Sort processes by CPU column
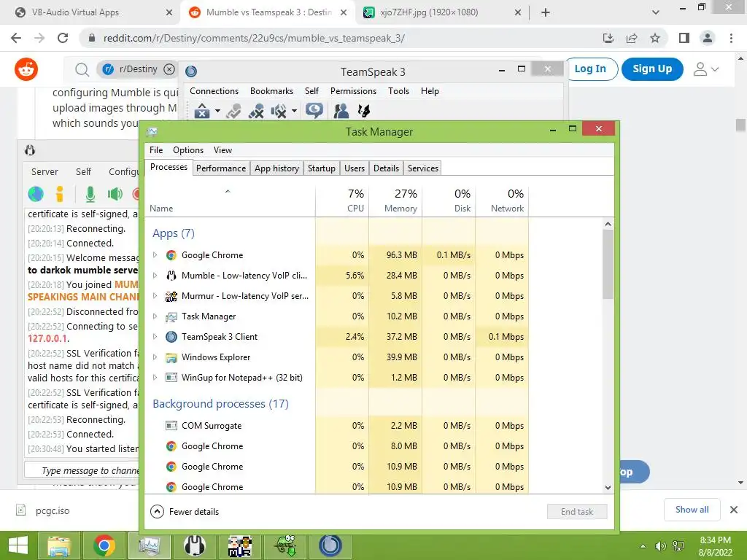This screenshot has height=560, width=747. pyautogui.click(x=342, y=201)
